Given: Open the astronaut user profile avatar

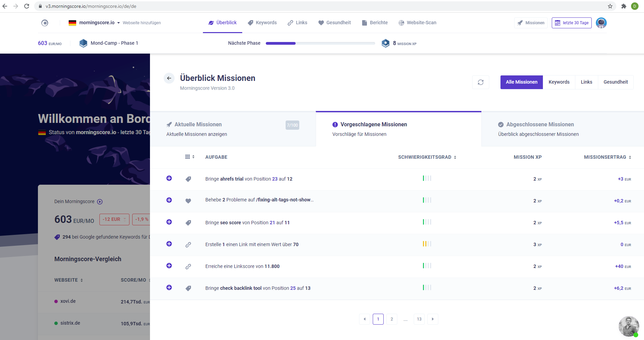Looking at the screenshot, I should point(601,23).
